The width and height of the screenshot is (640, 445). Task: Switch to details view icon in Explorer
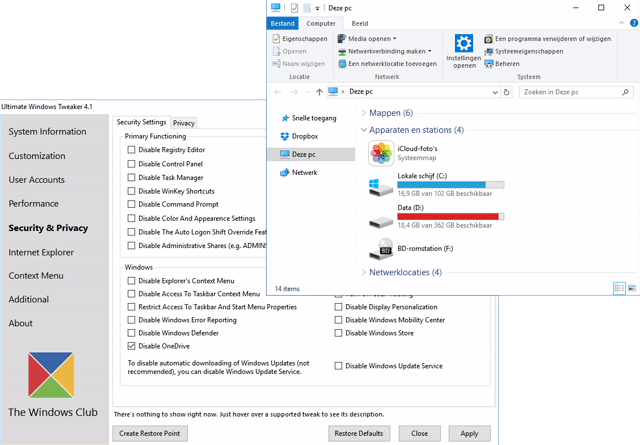pyautogui.click(x=619, y=289)
